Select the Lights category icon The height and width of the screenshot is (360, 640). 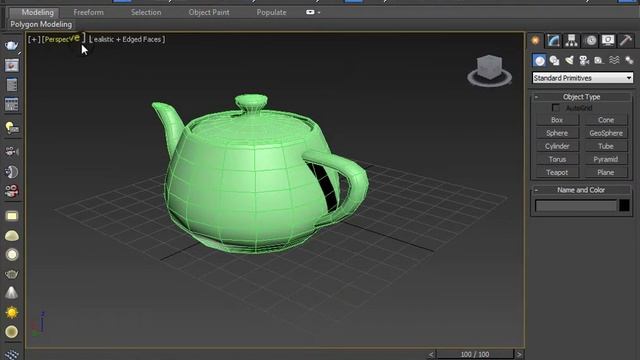tap(569, 60)
